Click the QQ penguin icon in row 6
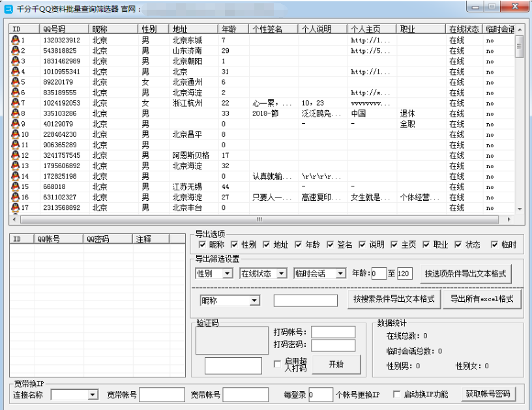This screenshot has height=410, width=532. 15,93
